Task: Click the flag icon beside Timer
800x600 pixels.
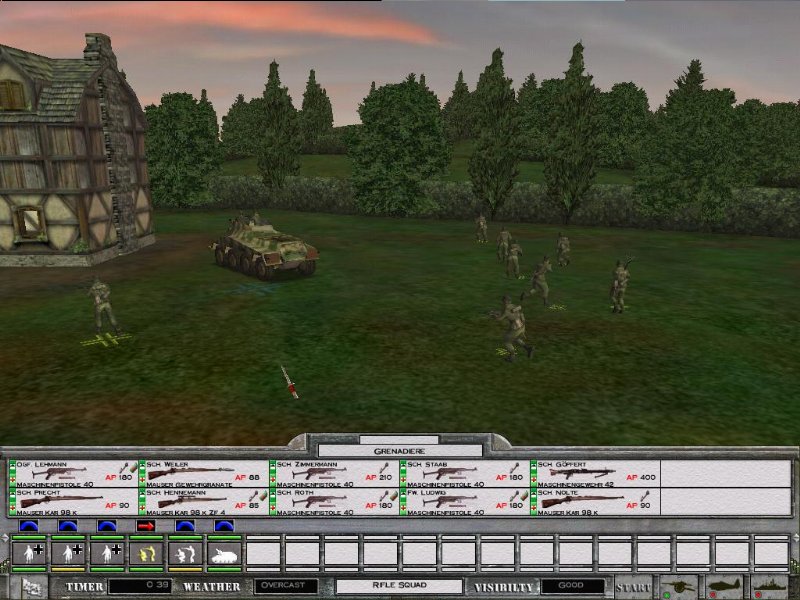Action: 30,587
